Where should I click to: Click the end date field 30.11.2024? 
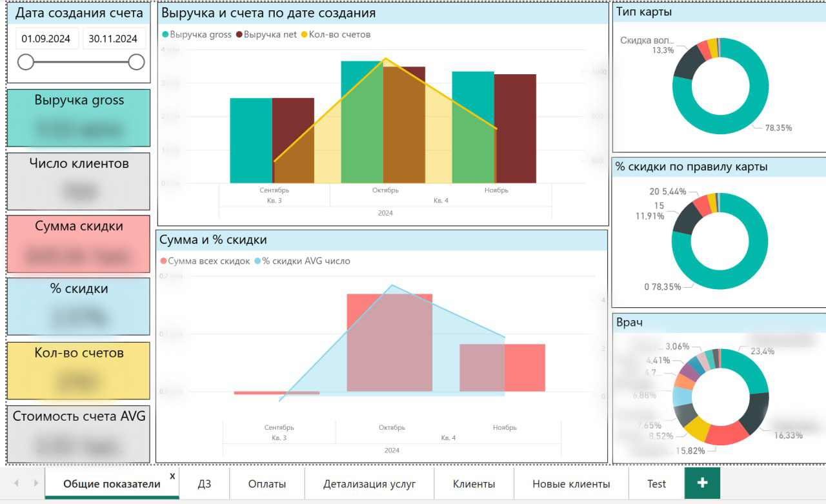(x=113, y=39)
